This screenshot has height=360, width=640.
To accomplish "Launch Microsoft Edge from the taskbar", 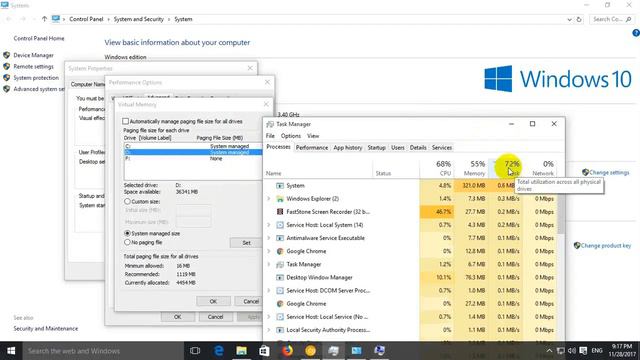I will (218, 351).
